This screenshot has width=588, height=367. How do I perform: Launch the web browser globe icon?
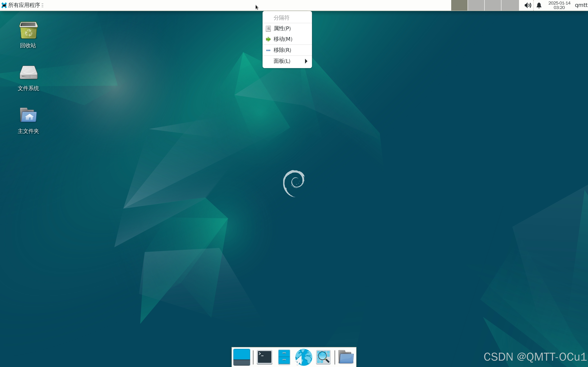[303, 357]
